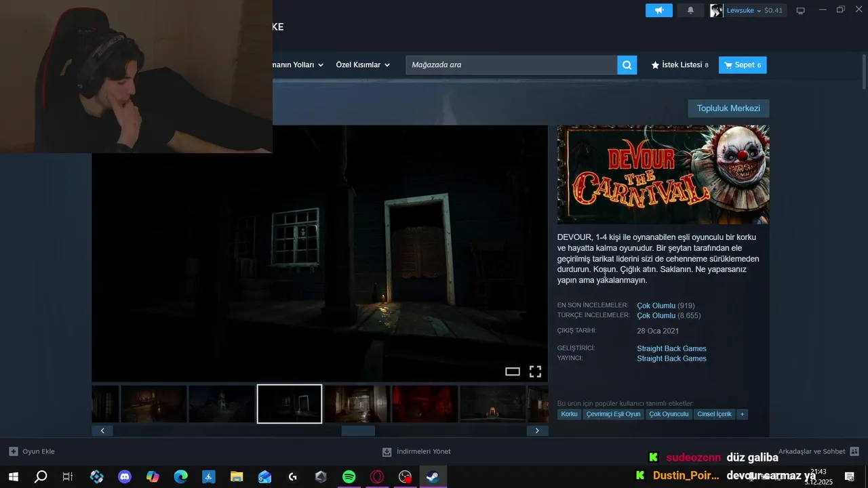Viewport: 868px width, 488px height.
Task: Open developer Straight Back Games link
Action: [671, 348]
